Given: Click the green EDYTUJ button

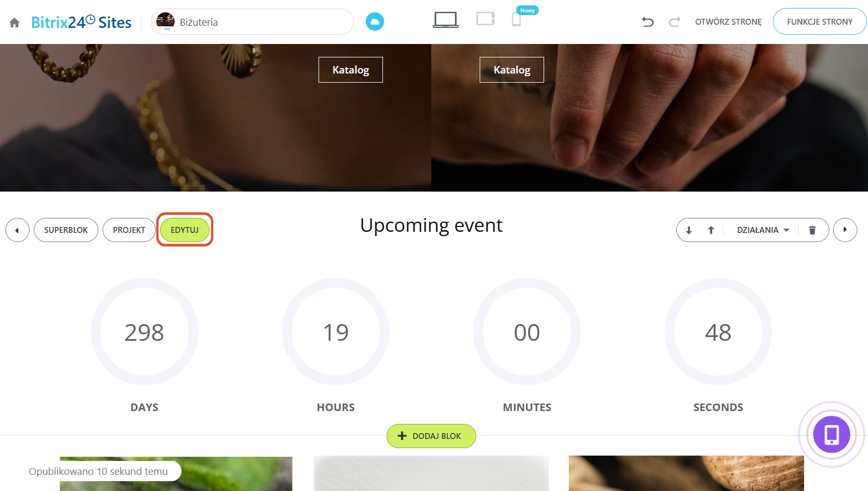Looking at the screenshot, I should [185, 230].
